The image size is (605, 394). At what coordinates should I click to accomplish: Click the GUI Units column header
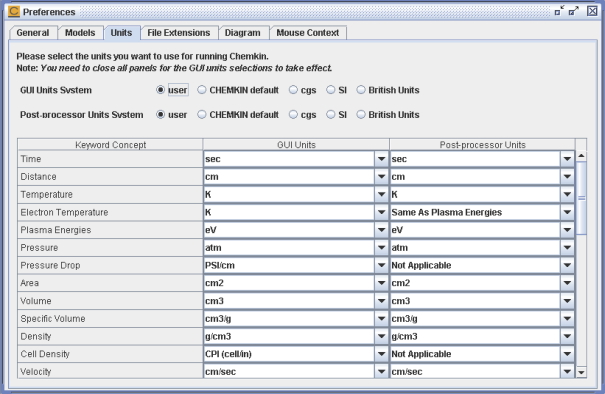[x=296, y=145]
